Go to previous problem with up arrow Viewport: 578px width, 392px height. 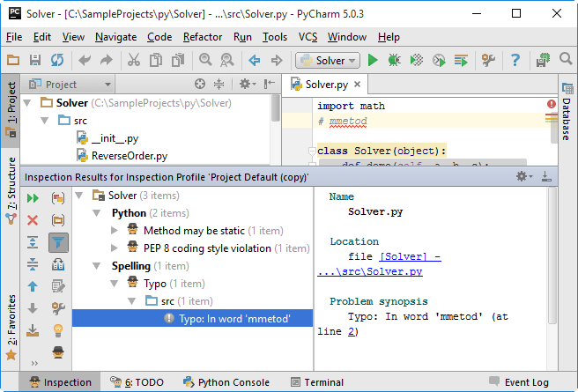(33, 286)
